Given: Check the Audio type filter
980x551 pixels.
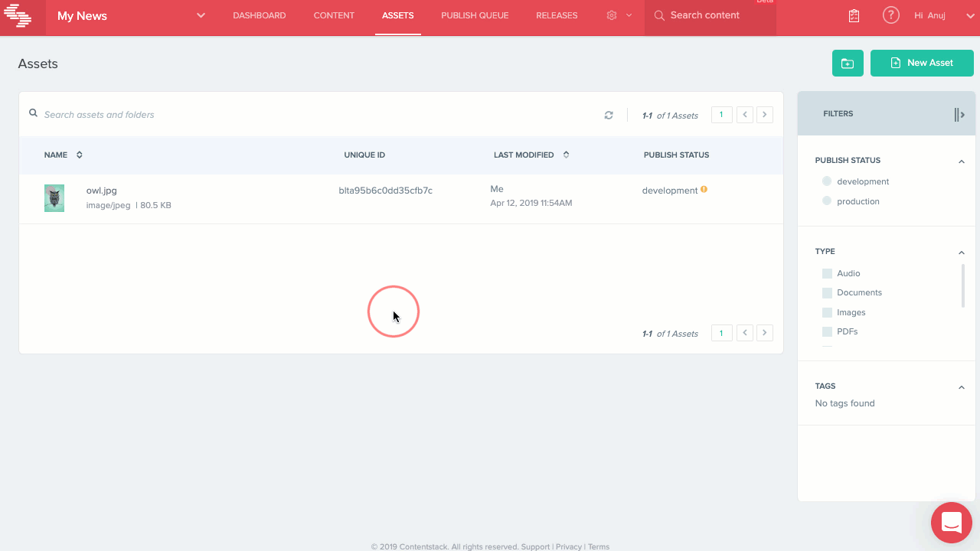Looking at the screenshot, I should click(x=827, y=273).
